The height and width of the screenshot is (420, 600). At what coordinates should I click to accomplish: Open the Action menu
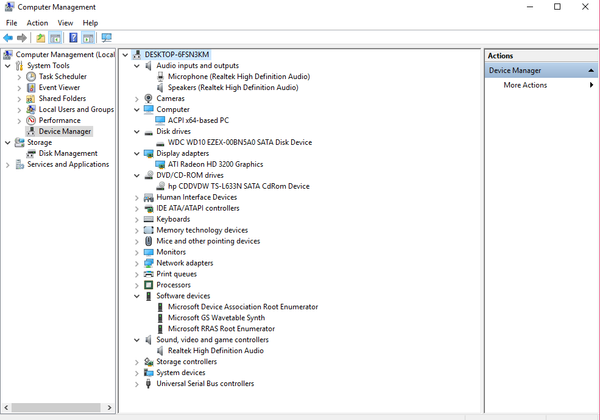point(37,22)
